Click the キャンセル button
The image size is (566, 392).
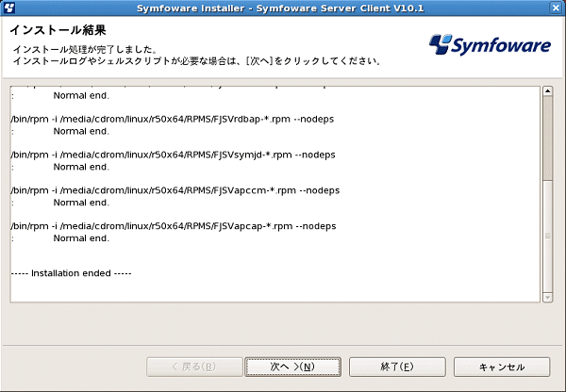tap(502, 367)
